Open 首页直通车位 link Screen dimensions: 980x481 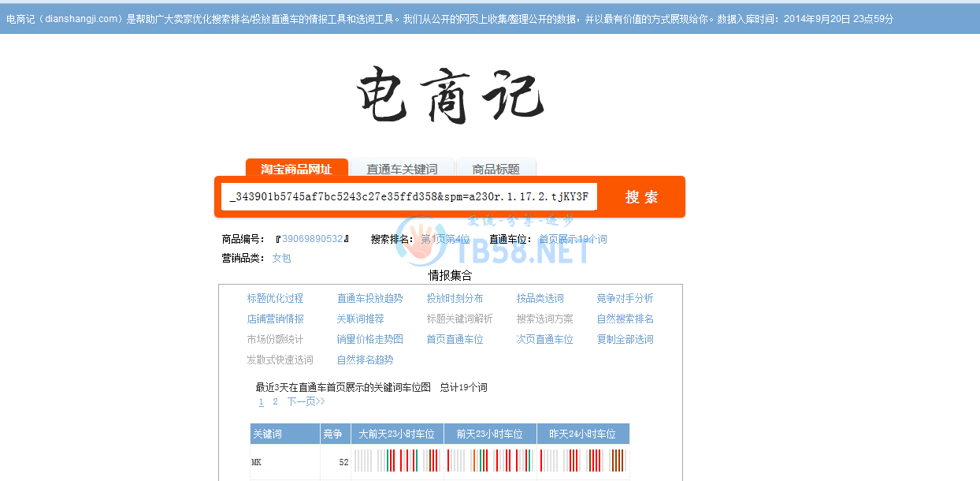coord(455,339)
